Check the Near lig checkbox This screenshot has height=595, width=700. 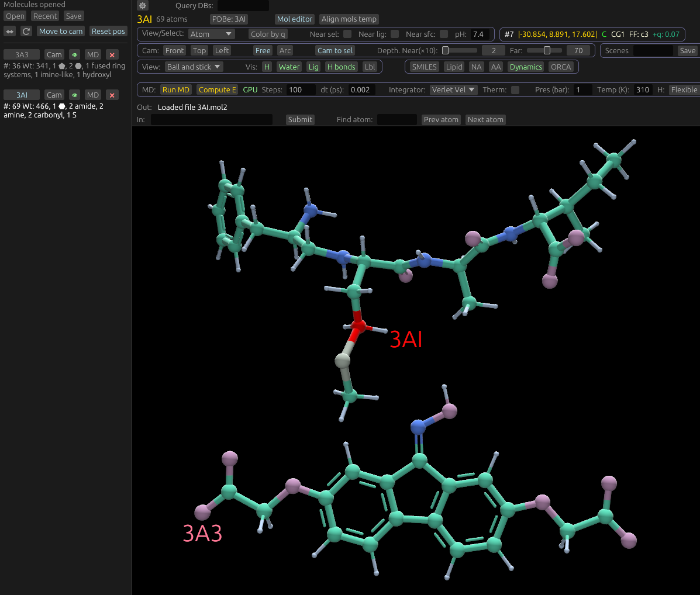click(395, 34)
